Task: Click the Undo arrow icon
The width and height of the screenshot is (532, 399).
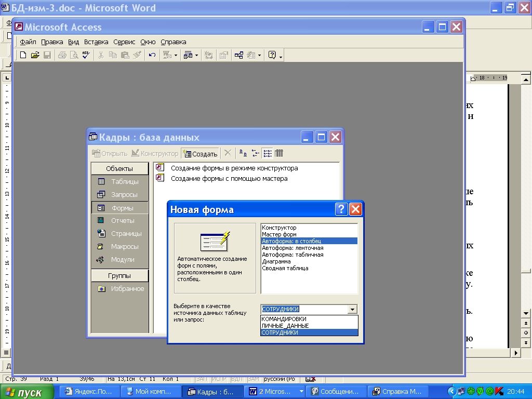Action: pyautogui.click(x=152, y=55)
